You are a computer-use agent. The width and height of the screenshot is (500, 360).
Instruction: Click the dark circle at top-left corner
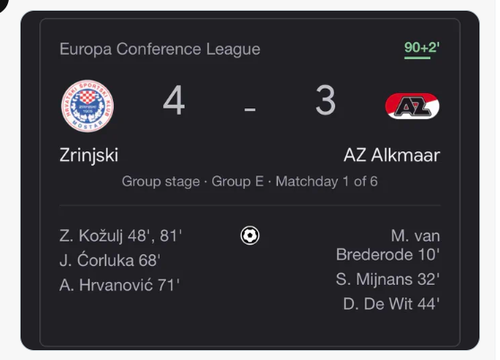tap(5, 5)
